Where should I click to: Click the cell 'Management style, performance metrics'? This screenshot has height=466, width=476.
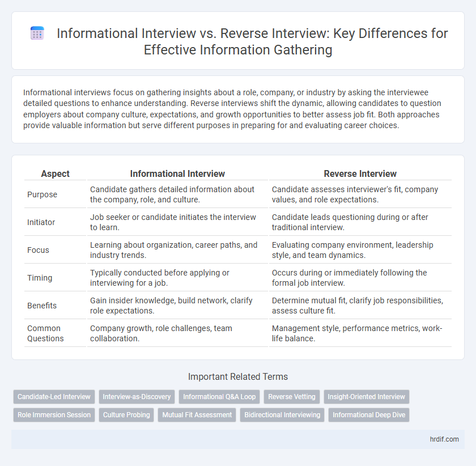click(360, 333)
